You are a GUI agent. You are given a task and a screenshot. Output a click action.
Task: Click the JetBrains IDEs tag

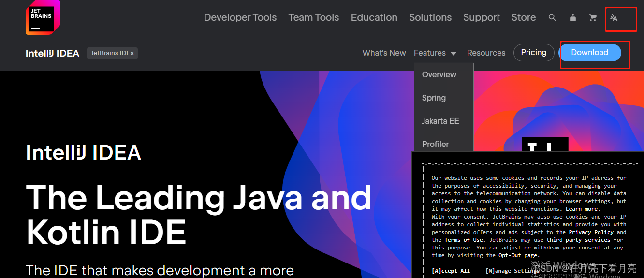112,53
